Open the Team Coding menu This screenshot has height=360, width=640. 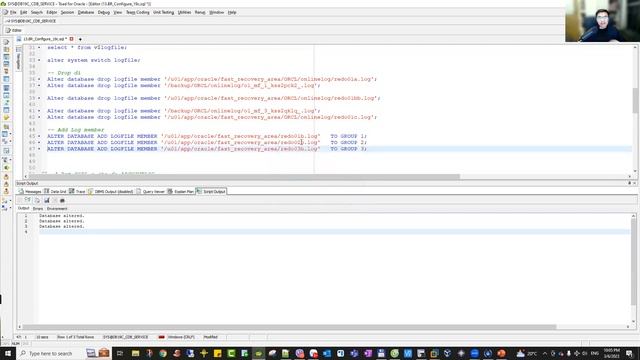click(138, 13)
